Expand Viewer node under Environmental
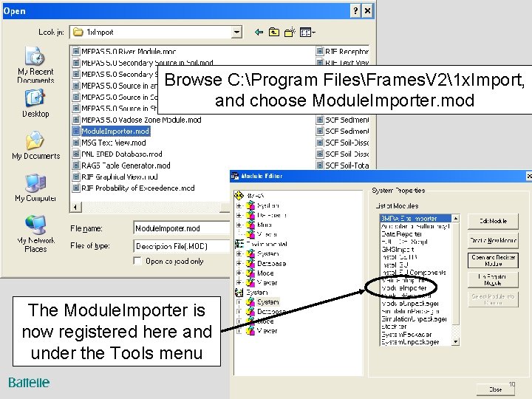This screenshot has height=399, width=532. pos(239,282)
